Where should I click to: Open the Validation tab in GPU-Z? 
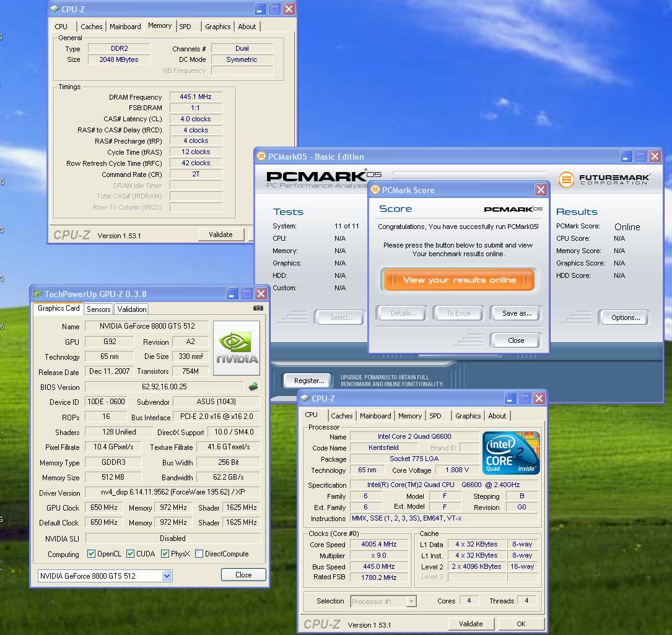tap(131, 309)
